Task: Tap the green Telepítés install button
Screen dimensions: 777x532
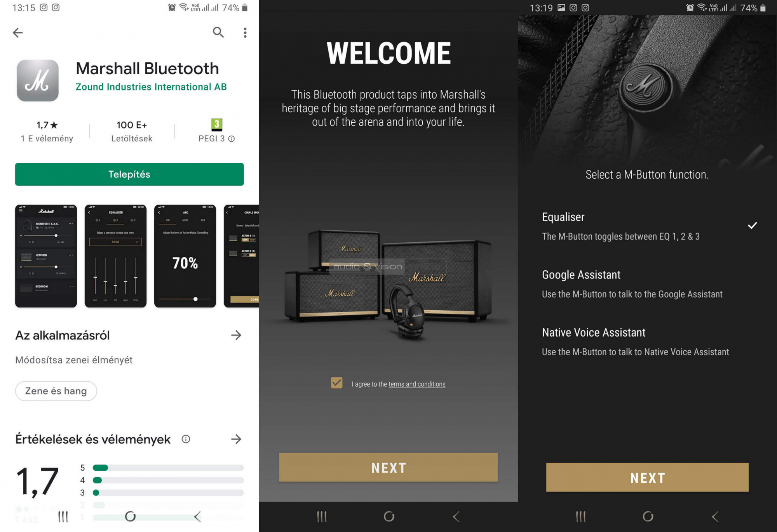Action: coord(129,174)
